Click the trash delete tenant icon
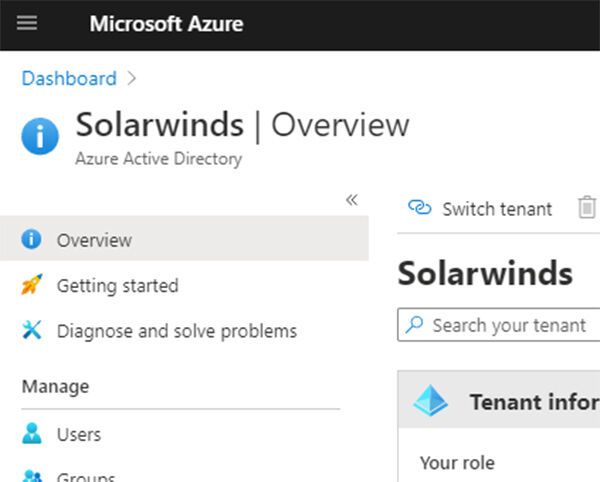 coord(587,207)
